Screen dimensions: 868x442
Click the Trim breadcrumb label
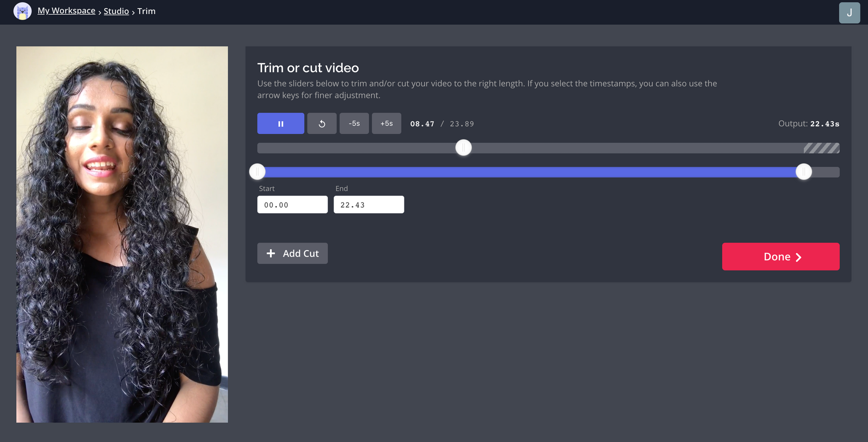point(146,11)
